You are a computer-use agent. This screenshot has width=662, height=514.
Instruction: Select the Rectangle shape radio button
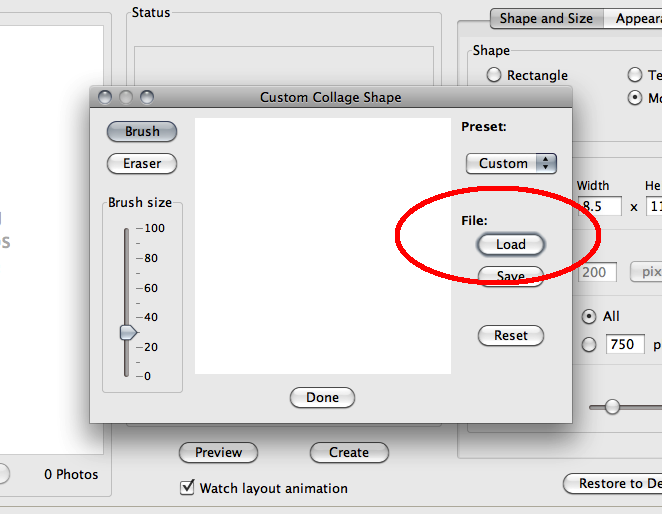tap(494, 75)
